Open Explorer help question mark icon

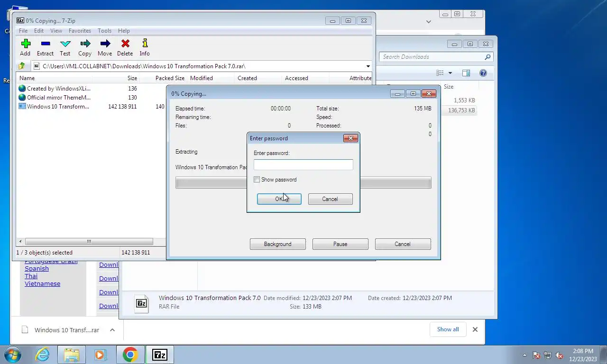point(483,73)
